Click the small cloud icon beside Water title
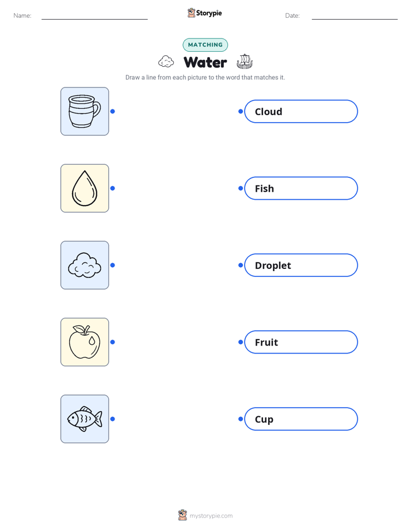The height and width of the screenshot is (532, 411). (x=166, y=62)
